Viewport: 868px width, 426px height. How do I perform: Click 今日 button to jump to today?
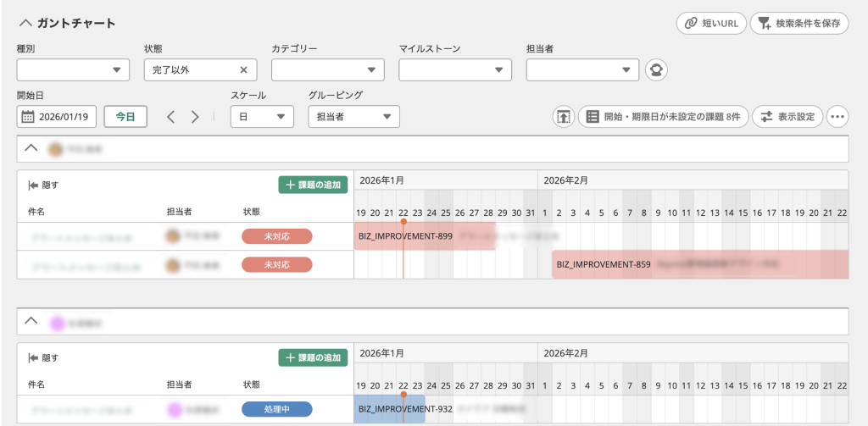[125, 117]
